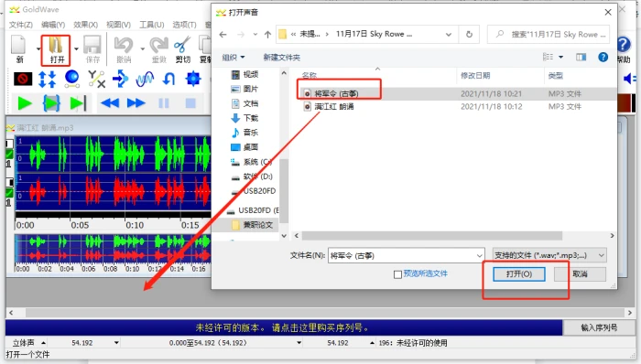
Task: Click the stop square button
Action: pos(190,103)
